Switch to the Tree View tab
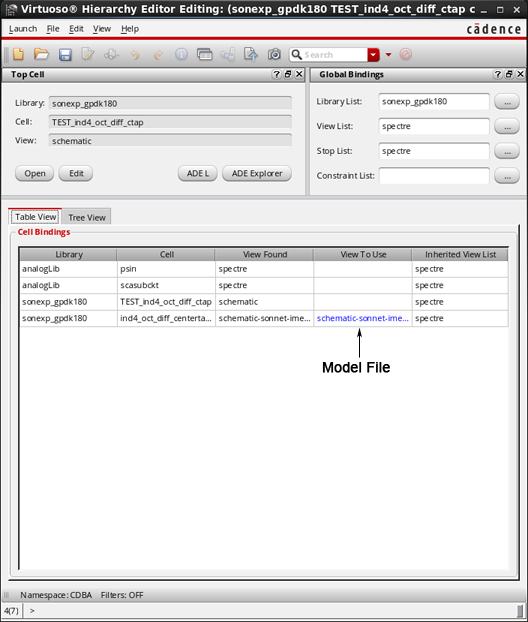528x622 pixels. (x=86, y=217)
